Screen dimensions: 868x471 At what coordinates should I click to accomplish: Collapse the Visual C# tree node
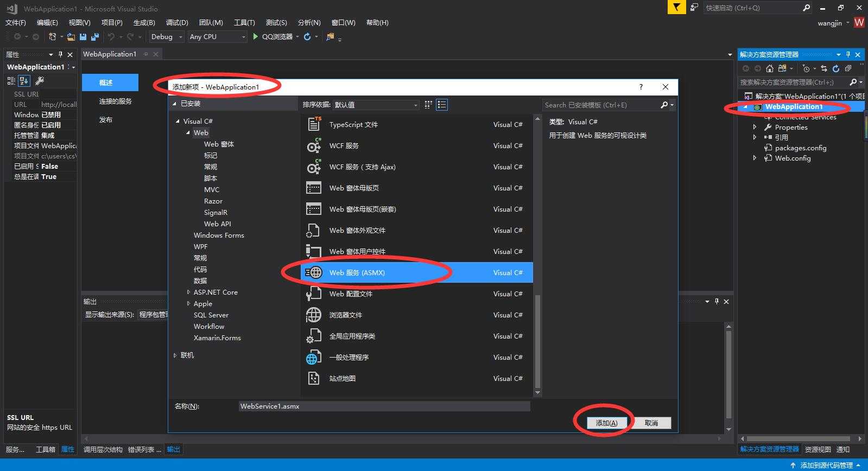click(178, 121)
